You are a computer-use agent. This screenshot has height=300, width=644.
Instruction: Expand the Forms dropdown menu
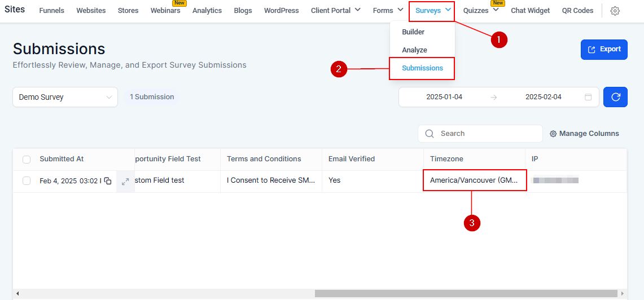tap(388, 10)
